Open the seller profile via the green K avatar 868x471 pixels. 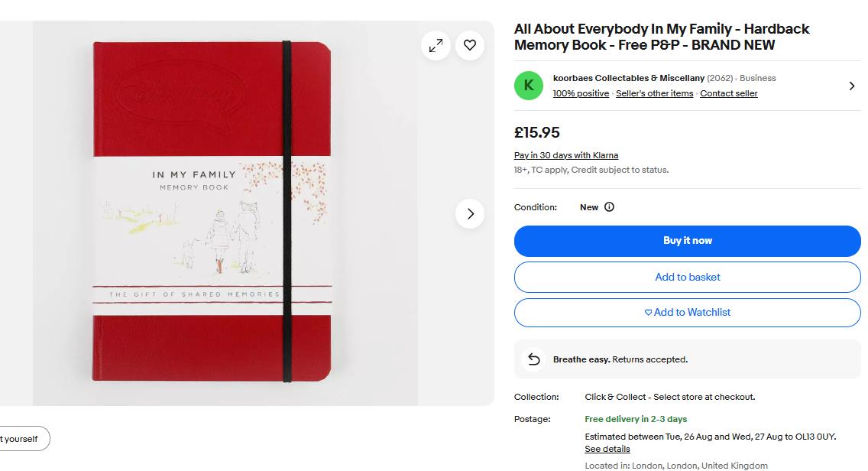tap(529, 86)
